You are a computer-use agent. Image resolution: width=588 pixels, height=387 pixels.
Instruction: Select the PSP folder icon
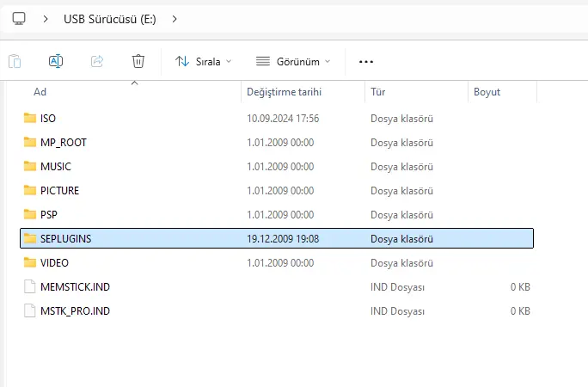(30, 214)
